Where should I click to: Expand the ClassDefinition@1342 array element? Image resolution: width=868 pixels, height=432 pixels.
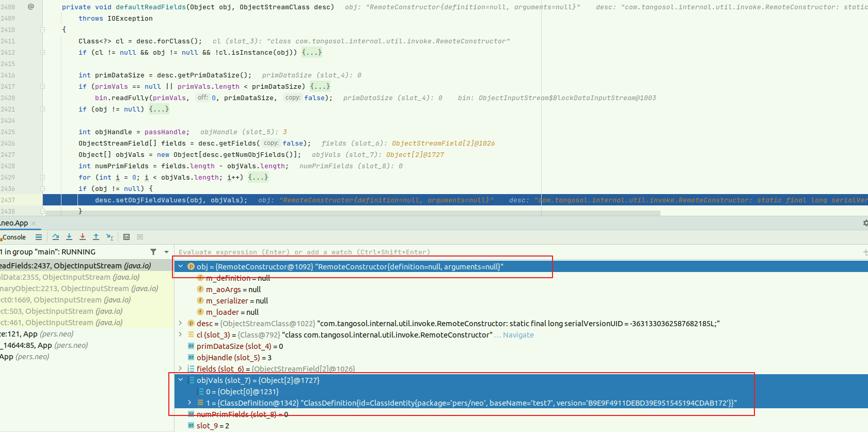point(190,403)
